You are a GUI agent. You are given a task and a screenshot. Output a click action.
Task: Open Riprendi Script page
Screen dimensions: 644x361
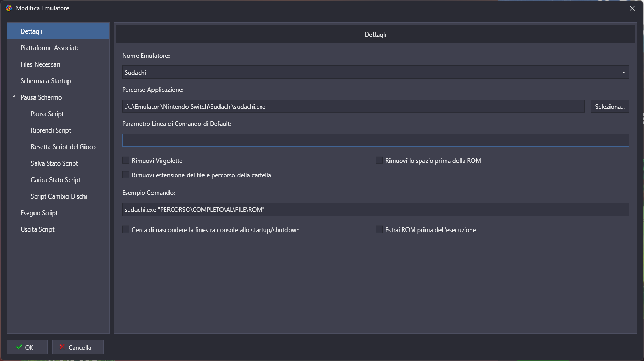(51, 130)
